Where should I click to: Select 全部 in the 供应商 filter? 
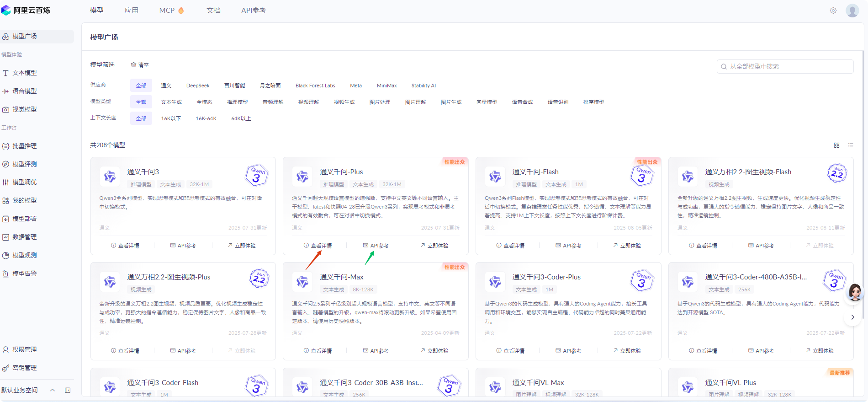141,86
